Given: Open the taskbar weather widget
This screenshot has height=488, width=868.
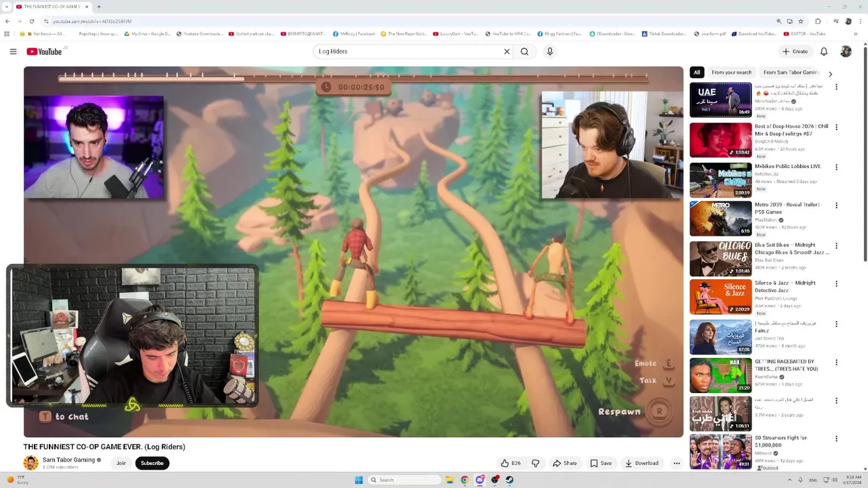Looking at the screenshot, I should tap(16, 480).
